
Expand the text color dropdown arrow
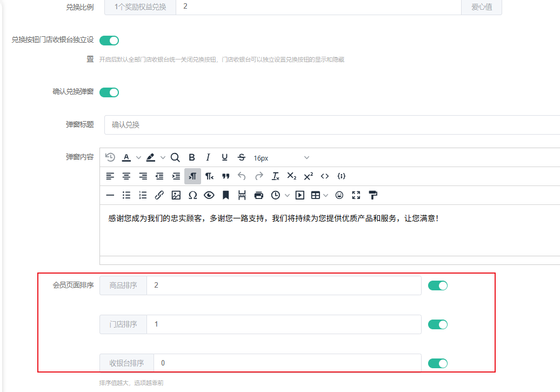tap(138, 157)
